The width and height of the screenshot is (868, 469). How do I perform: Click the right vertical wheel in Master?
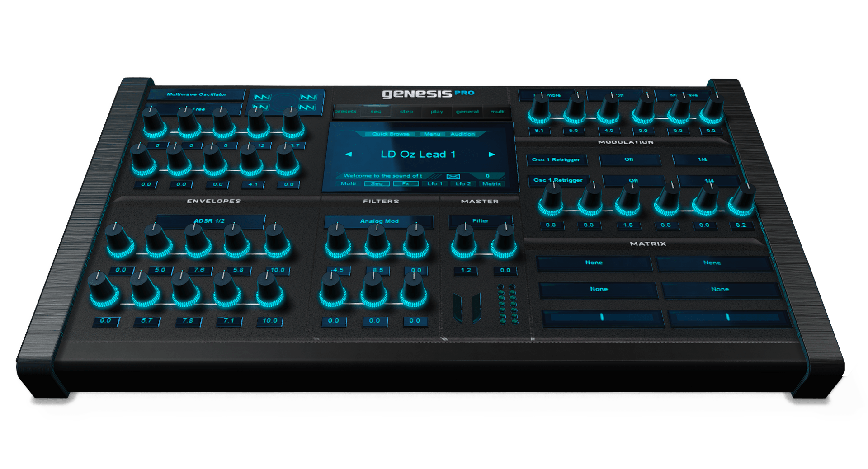(476, 308)
